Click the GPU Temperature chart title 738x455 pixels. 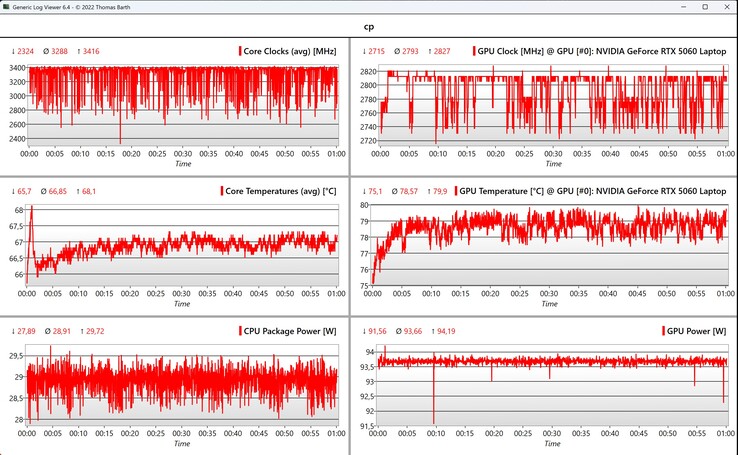click(x=592, y=190)
